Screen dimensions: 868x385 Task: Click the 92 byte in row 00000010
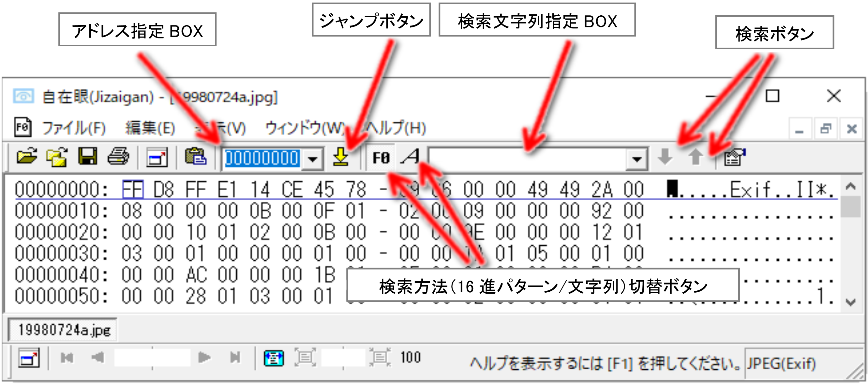[x=602, y=211]
